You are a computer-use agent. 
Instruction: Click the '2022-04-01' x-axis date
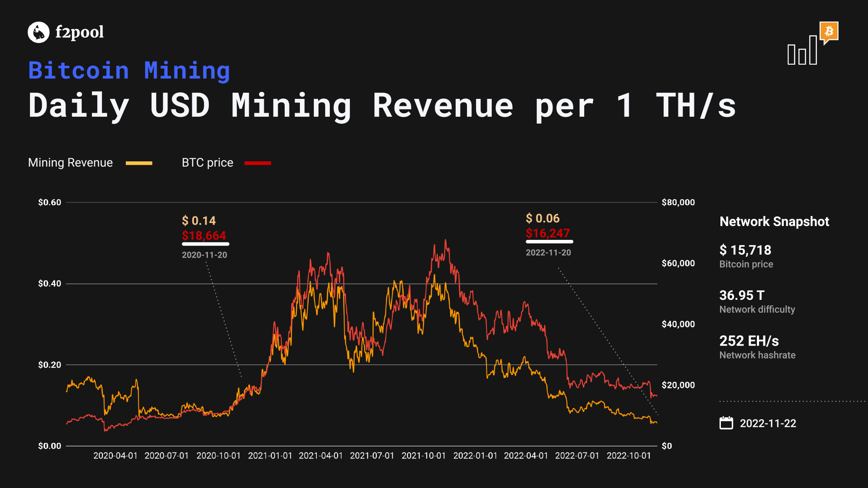click(x=526, y=456)
